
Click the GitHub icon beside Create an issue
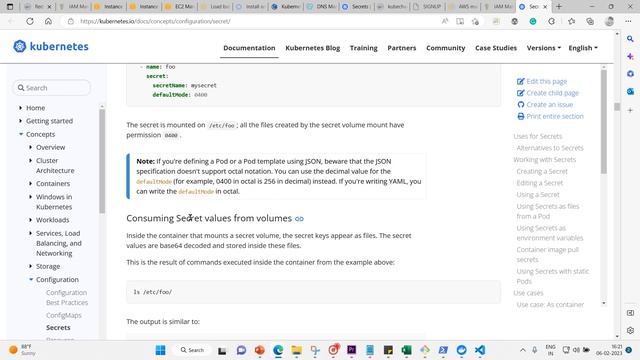click(x=520, y=104)
